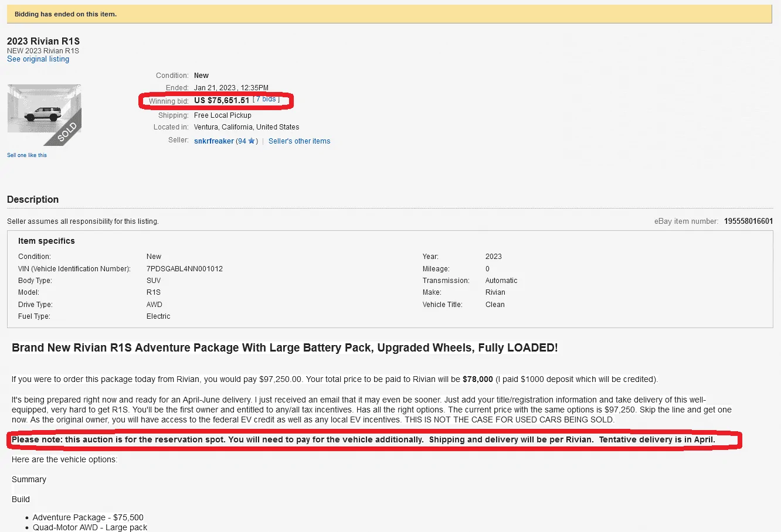781x532 pixels.
Task: Click 'Quad-Motor AWD - Large pack' list item
Action: 90,528
